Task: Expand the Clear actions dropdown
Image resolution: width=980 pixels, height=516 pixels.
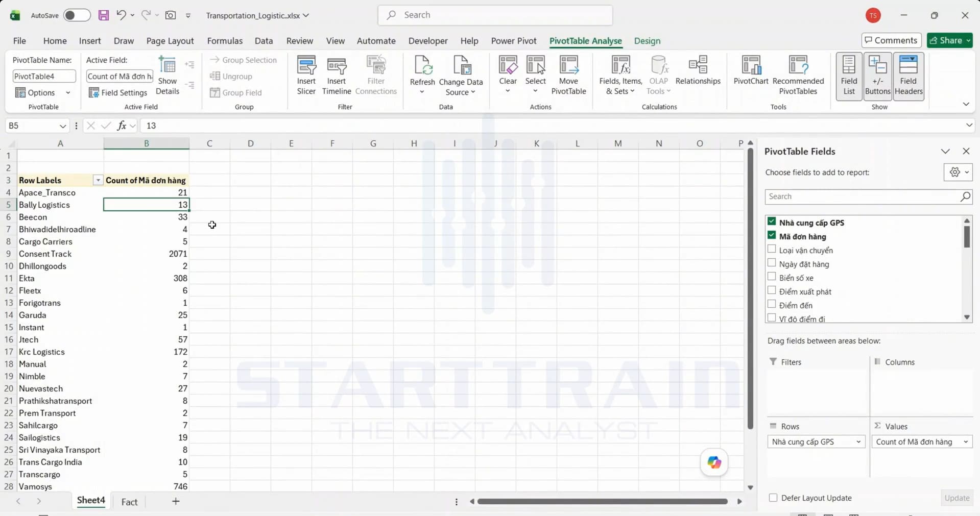Action: tap(508, 91)
